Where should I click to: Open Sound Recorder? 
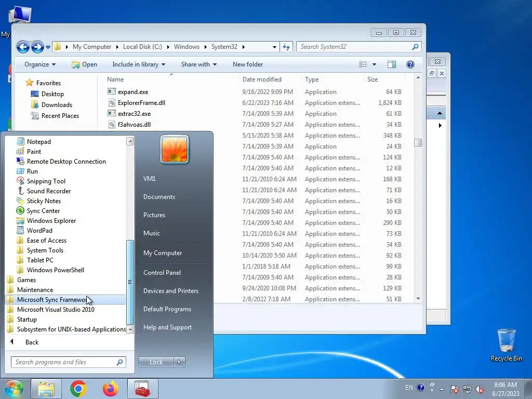pyautogui.click(x=48, y=191)
